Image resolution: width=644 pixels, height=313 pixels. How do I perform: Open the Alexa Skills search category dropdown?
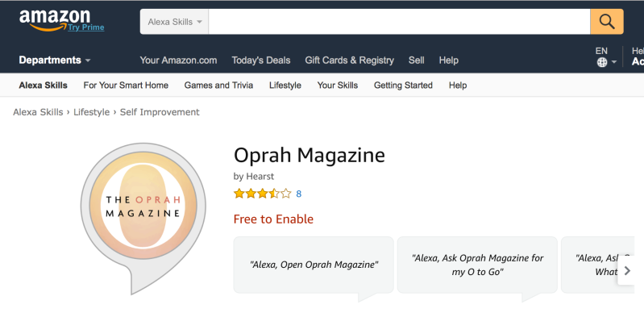coord(174,22)
